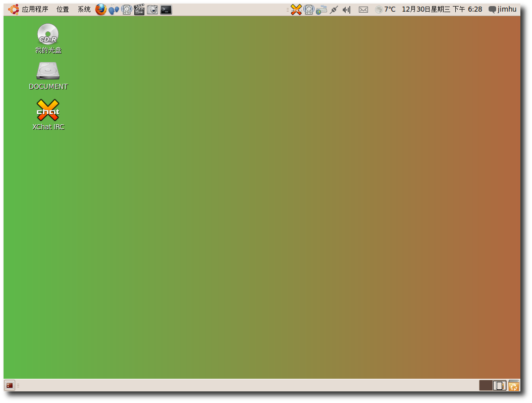Click the show desktop button in bottom panel
This screenshot has width=532, height=403.
pos(10,385)
